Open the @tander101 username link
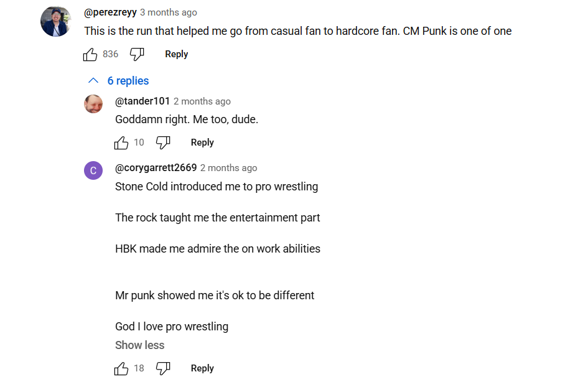 point(142,101)
